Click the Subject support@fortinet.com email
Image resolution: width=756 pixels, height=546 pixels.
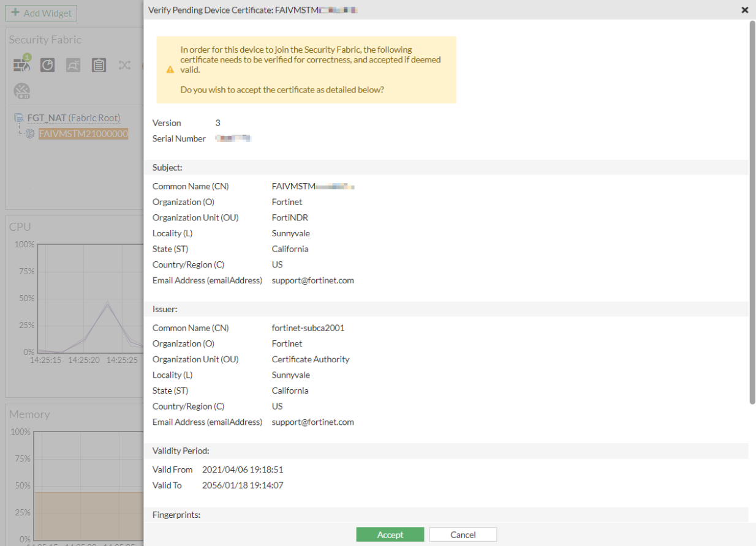pyautogui.click(x=313, y=280)
